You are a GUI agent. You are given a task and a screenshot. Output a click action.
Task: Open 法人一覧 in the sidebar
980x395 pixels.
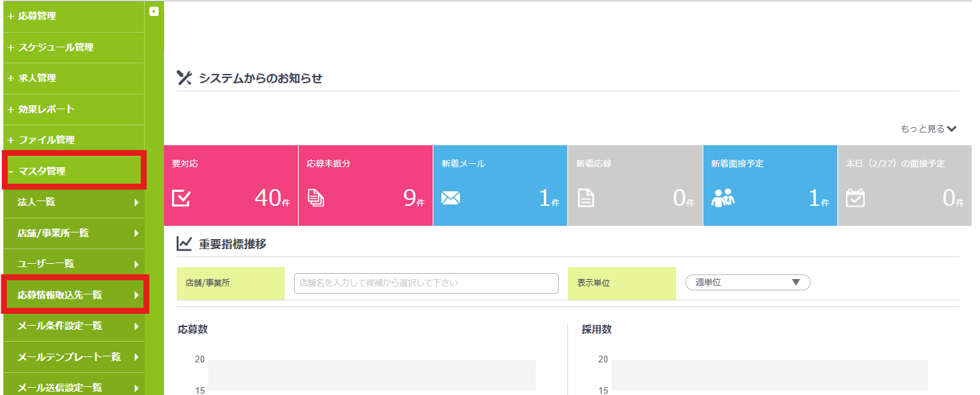coord(73,202)
